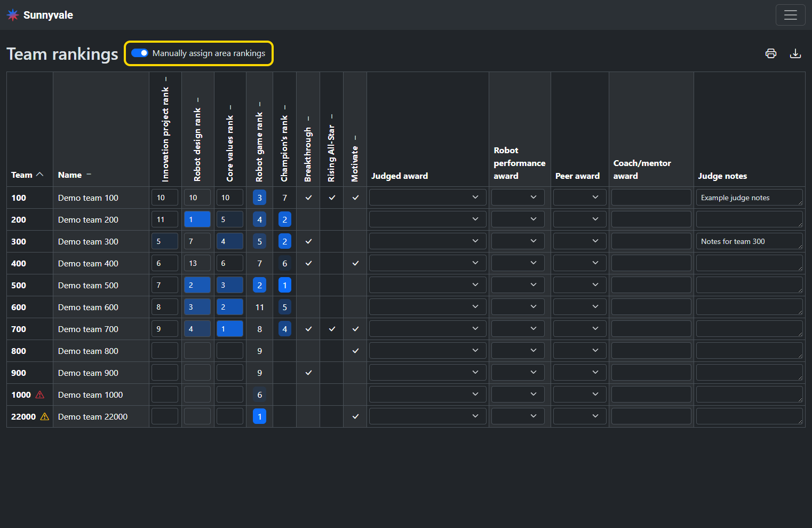
Task: Toggle Motivate checkmark for team 800
Action: (355, 351)
